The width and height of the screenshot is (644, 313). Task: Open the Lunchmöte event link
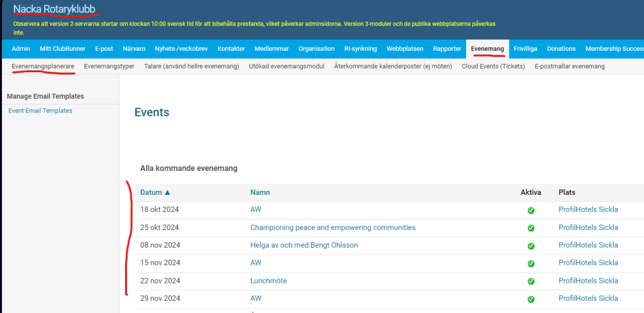coord(269,281)
